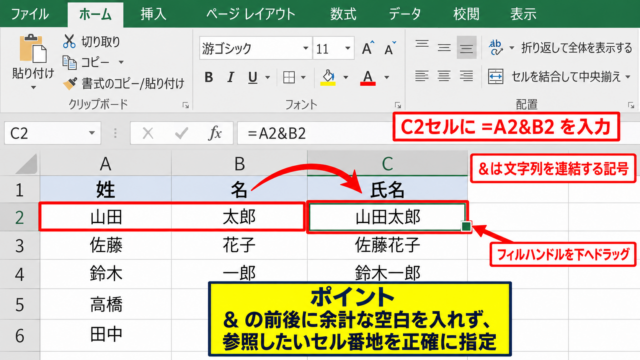Toggle Italic formatting
Screen dimensions: 640x360
coord(231,77)
